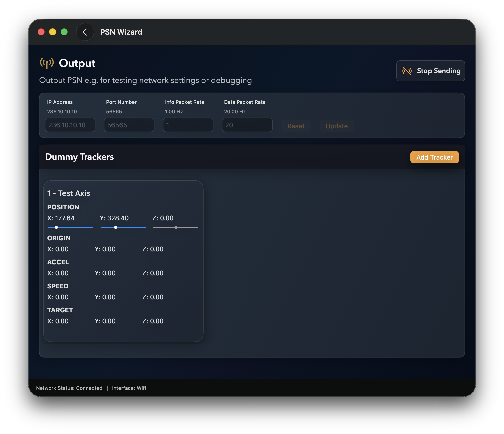Click the "Z: 0.00" position value
504x434 pixels.
[x=163, y=218]
